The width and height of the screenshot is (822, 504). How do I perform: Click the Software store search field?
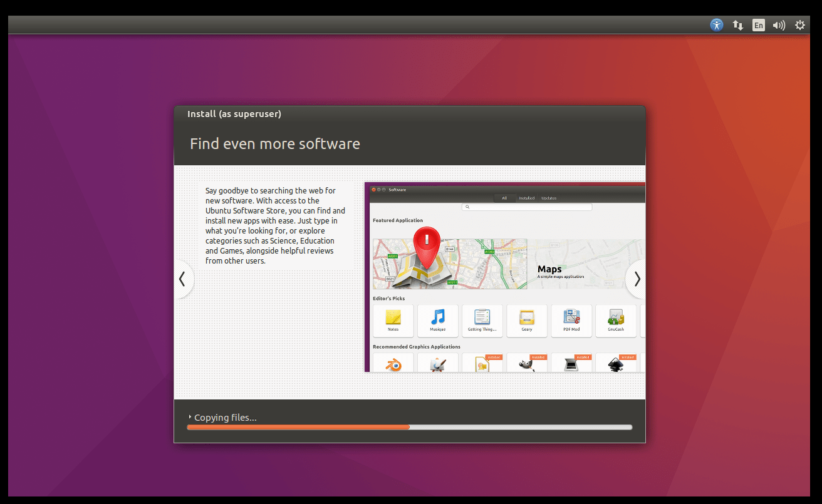526,207
